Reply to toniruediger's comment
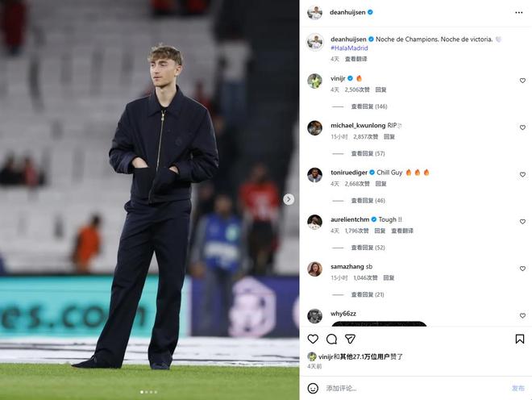 point(380,184)
